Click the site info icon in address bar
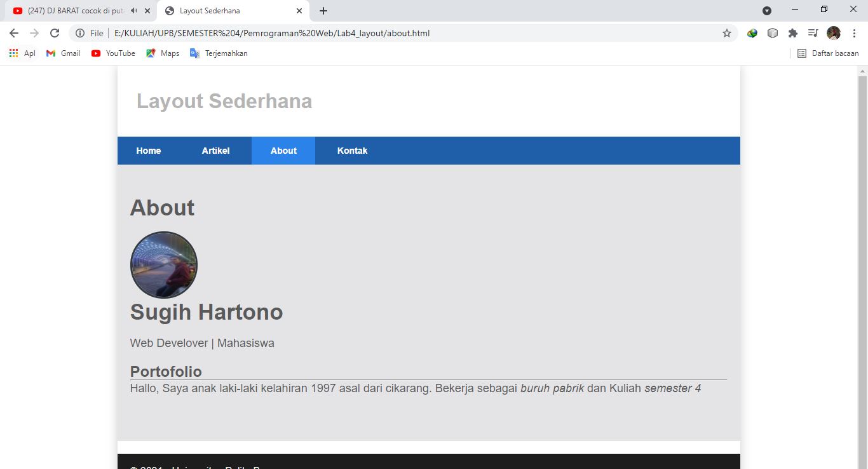 [x=79, y=32]
